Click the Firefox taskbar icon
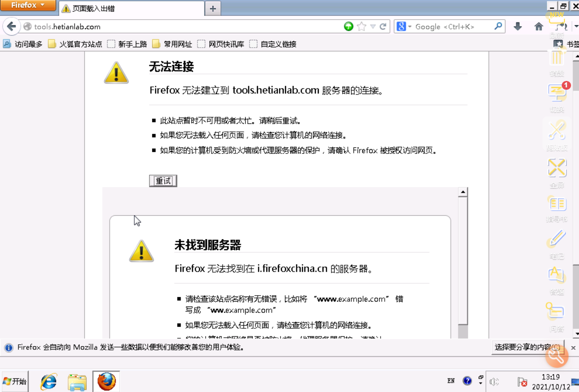Image resolution: width=579 pixels, height=392 pixels. pos(106,382)
